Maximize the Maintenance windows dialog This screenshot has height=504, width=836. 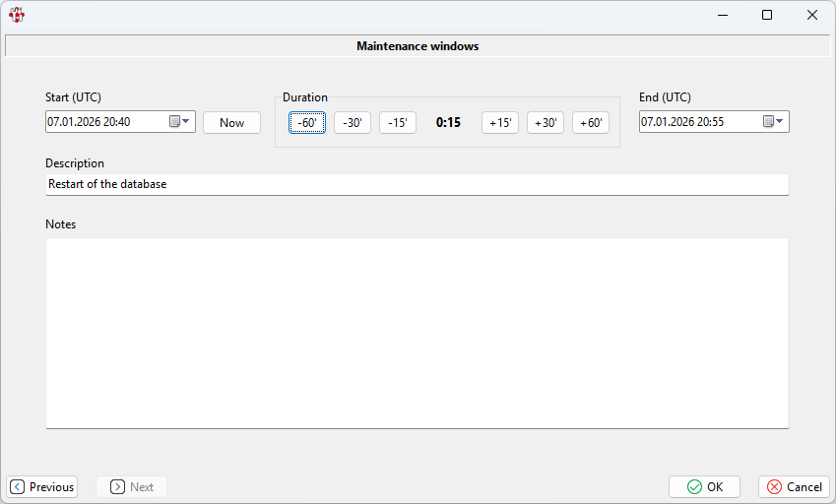[x=767, y=15]
